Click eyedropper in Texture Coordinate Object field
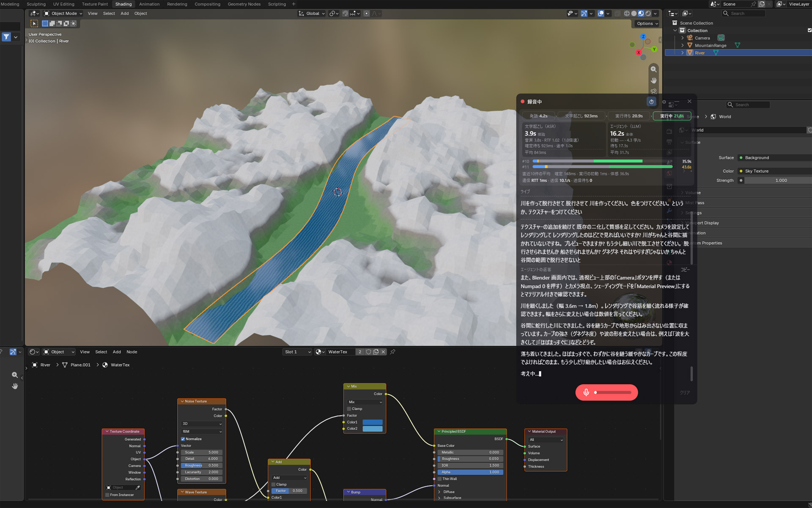The image size is (812, 508). [x=137, y=488]
